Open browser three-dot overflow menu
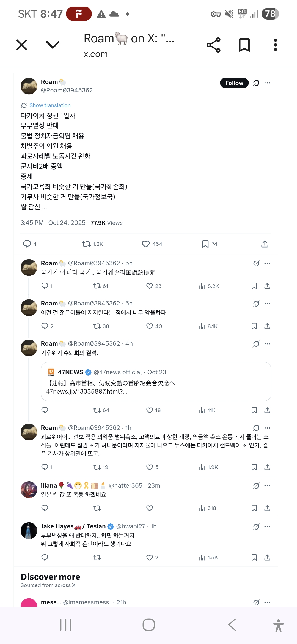Screen dimensions: 297x644 pos(275,45)
